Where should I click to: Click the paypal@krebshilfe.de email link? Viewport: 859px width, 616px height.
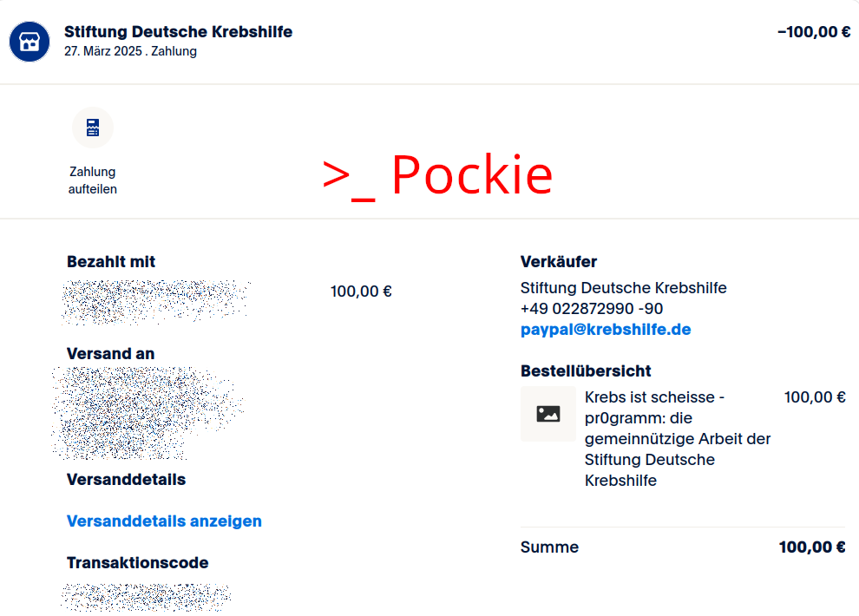pyautogui.click(x=606, y=330)
